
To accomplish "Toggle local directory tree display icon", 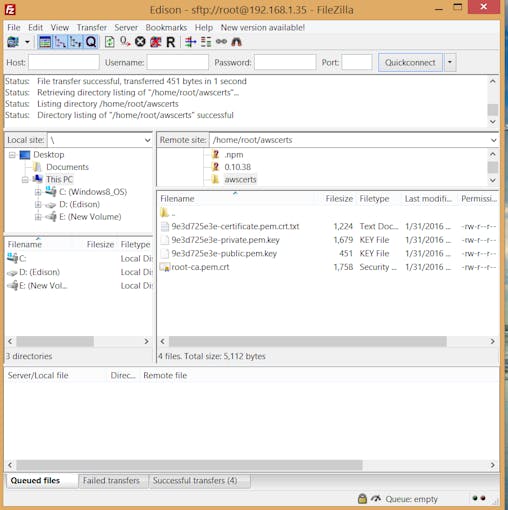I will (x=60, y=42).
